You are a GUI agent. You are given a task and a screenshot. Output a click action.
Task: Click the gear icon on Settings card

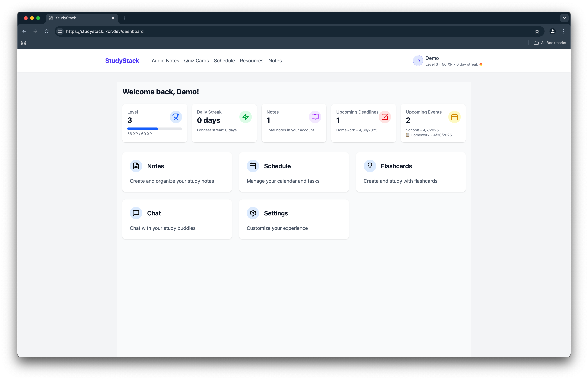[253, 213]
